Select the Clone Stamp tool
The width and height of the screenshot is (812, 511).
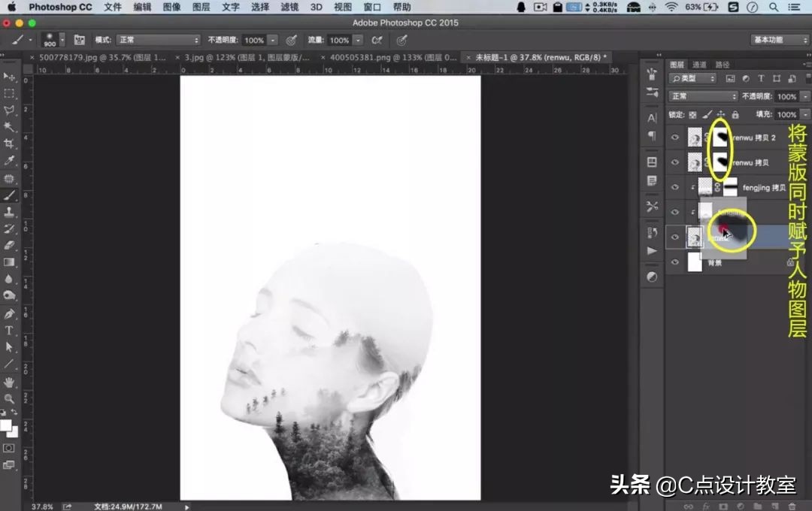click(9, 212)
